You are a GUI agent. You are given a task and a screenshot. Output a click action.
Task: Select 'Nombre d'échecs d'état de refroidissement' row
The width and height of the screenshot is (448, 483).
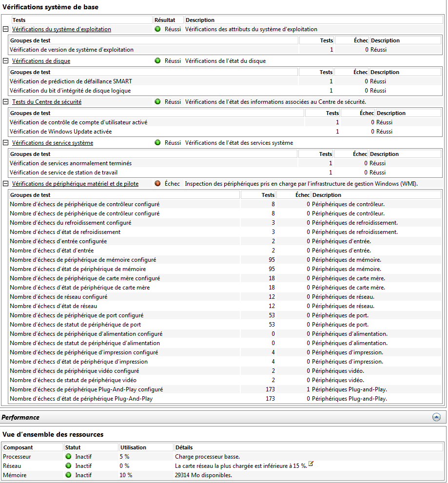click(x=225, y=232)
